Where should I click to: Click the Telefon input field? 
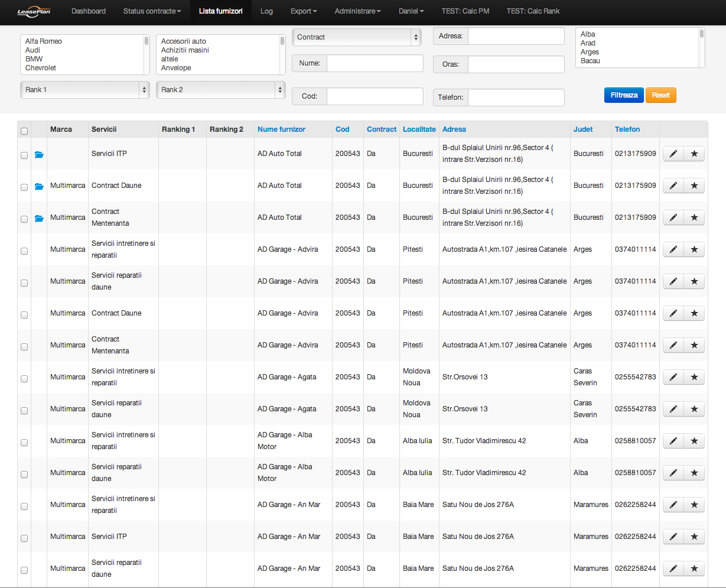[516, 98]
